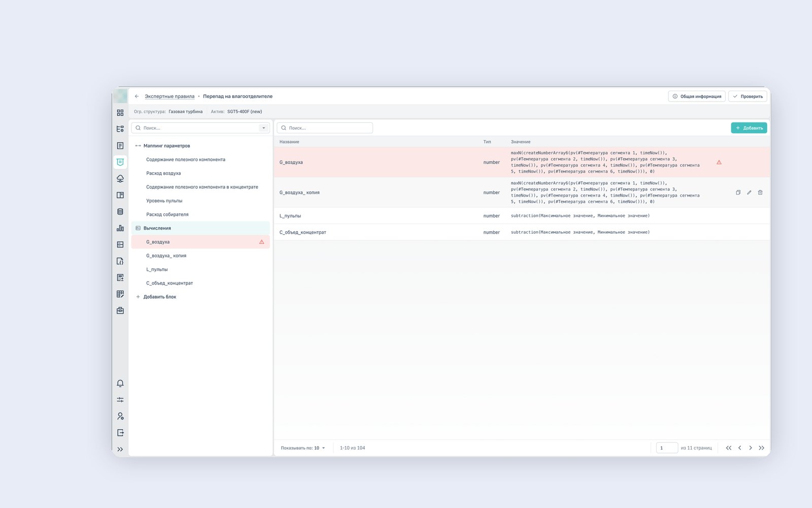Click the Добавить button
Image resolution: width=812 pixels, height=508 pixels.
point(749,128)
